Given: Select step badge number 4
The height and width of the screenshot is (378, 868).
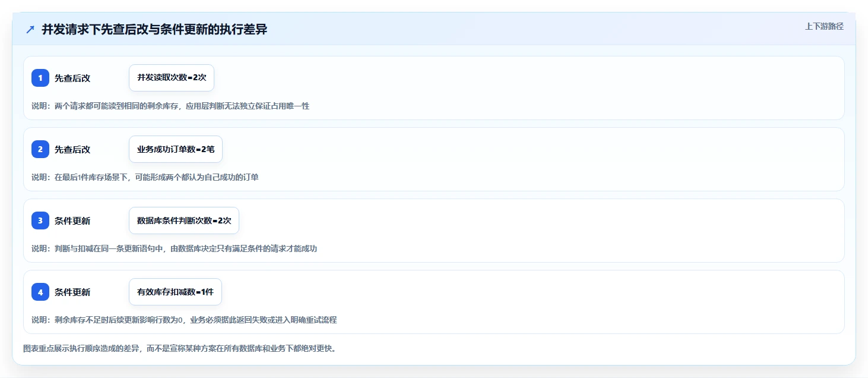Looking at the screenshot, I should tap(40, 292).
